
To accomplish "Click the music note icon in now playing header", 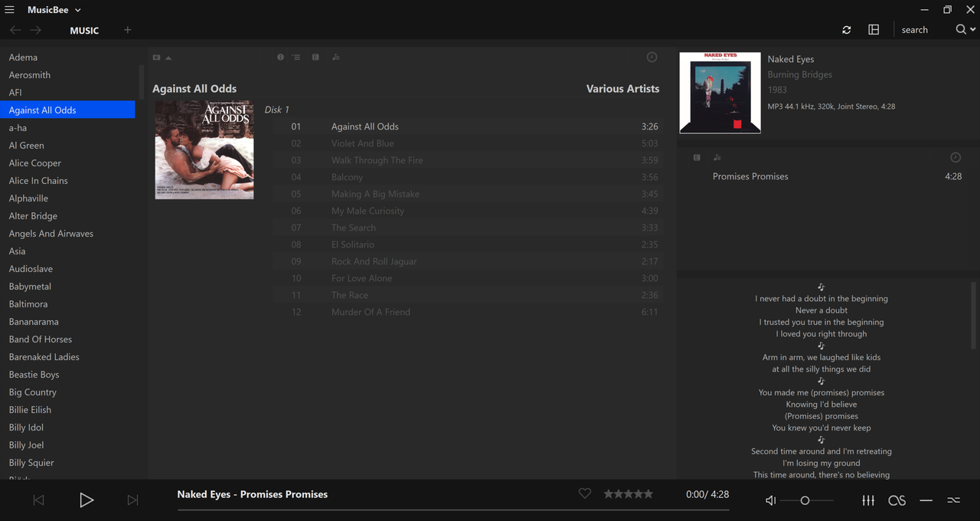I will 717,157.
